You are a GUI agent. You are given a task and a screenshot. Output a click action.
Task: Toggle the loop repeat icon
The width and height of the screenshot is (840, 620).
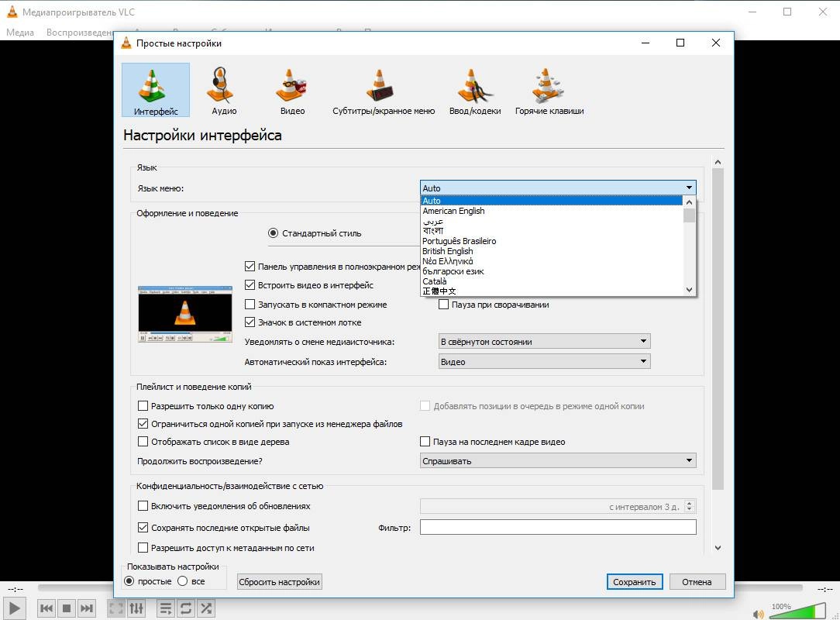tap(186, 608)
